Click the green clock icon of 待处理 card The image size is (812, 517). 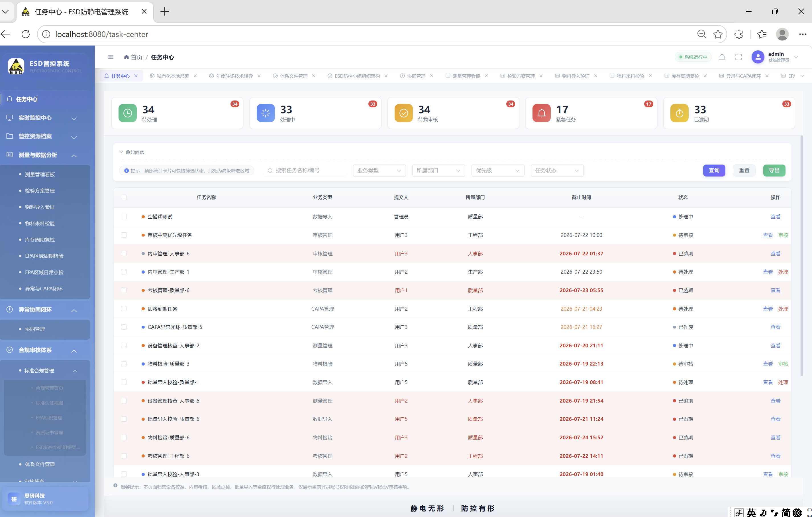click(127, 113)
